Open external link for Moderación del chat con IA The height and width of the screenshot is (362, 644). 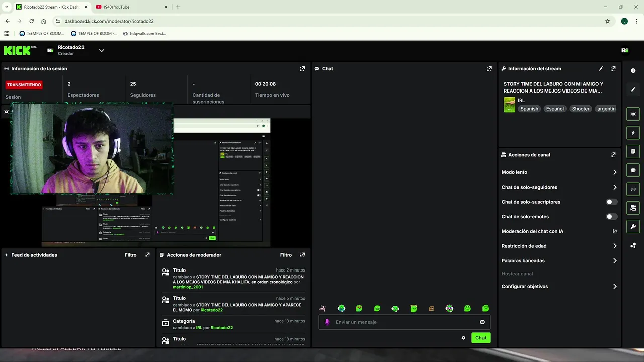coord(615,231)
